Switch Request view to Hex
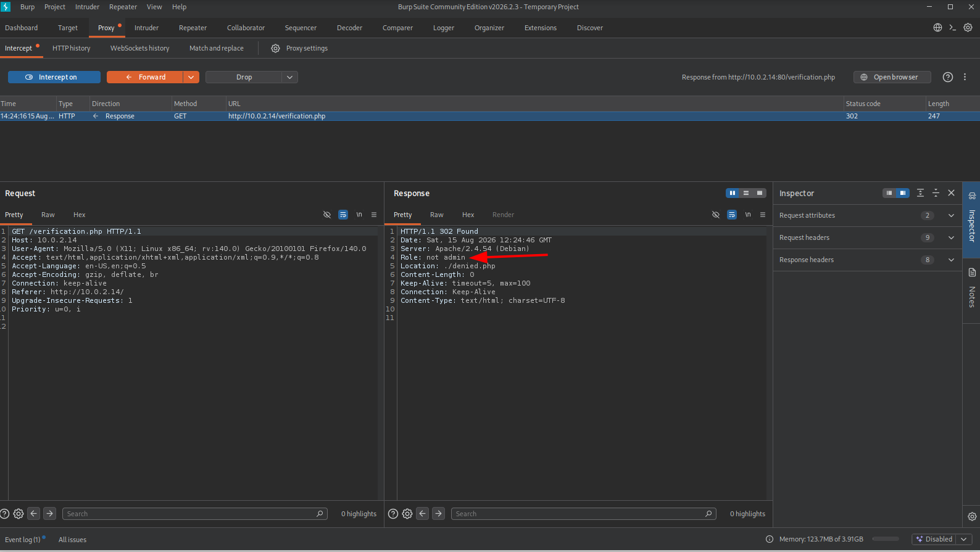This screenshot has width=980, height=552. pyautogui.click(x=80, y=215)
